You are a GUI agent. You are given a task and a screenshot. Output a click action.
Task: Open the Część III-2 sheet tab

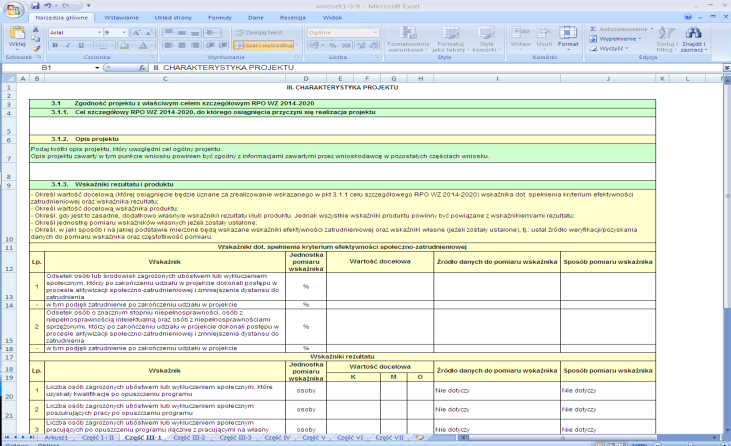pos(189,438)
